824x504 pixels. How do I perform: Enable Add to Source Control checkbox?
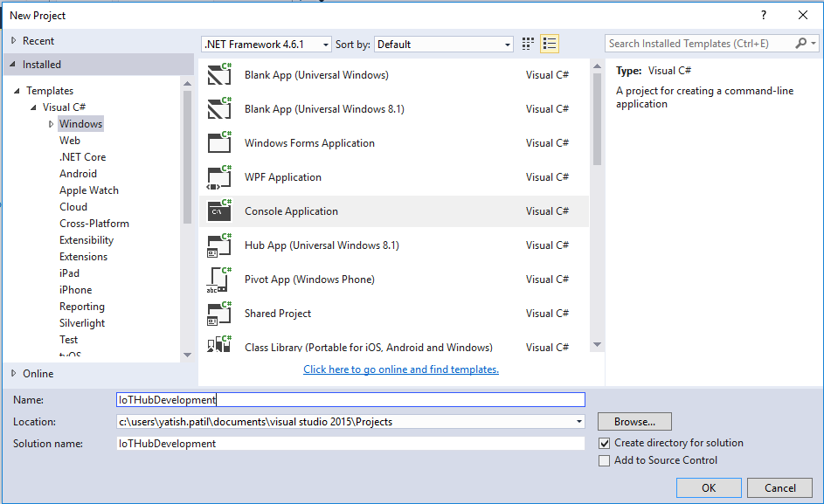tap(605, 461)
